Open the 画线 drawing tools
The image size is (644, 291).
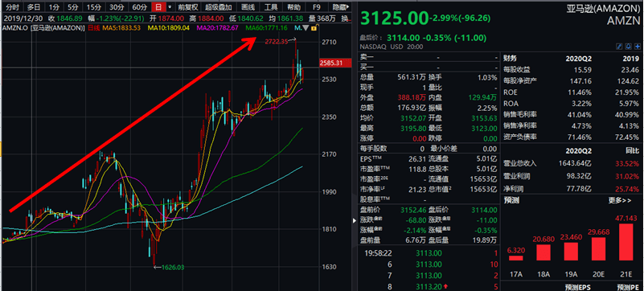248,7
